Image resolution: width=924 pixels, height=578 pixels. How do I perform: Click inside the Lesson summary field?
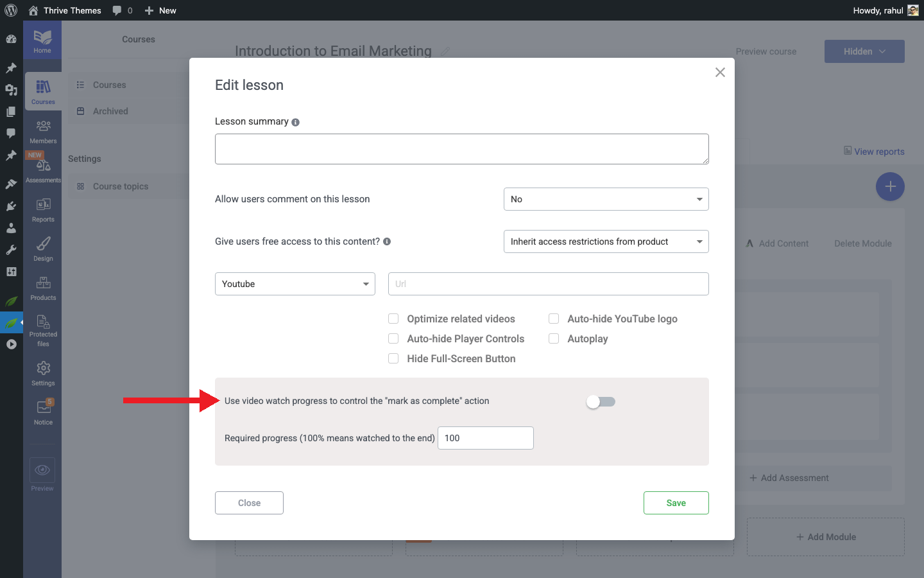click(x=461, y=148)
